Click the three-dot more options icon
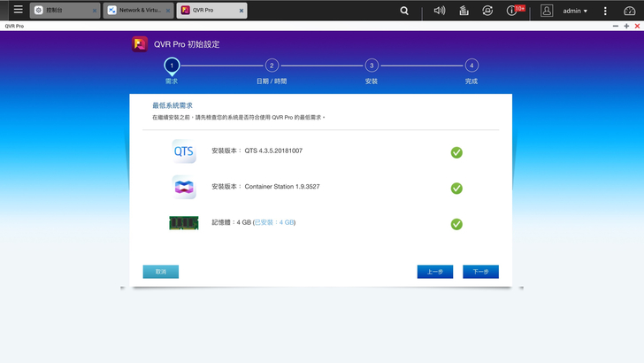 click(605, 11)
